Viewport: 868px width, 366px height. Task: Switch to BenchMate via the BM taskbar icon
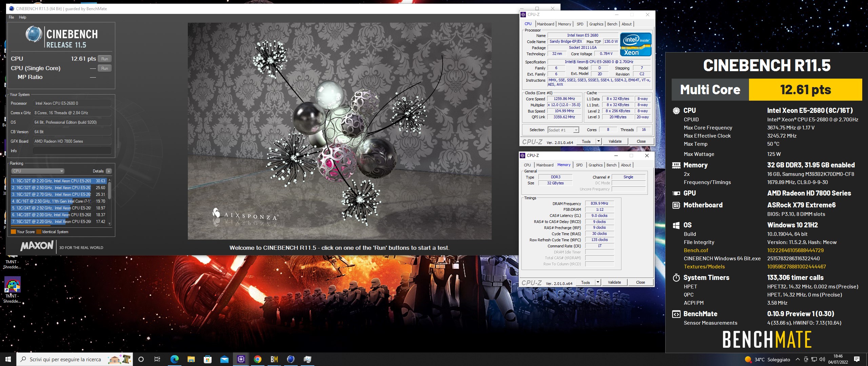click(274, 359)
